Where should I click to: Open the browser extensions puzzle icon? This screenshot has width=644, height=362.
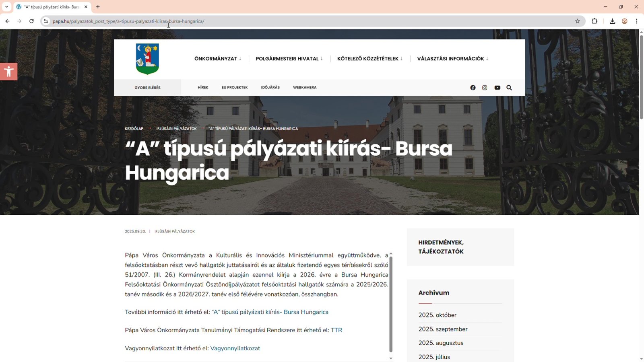594,21
